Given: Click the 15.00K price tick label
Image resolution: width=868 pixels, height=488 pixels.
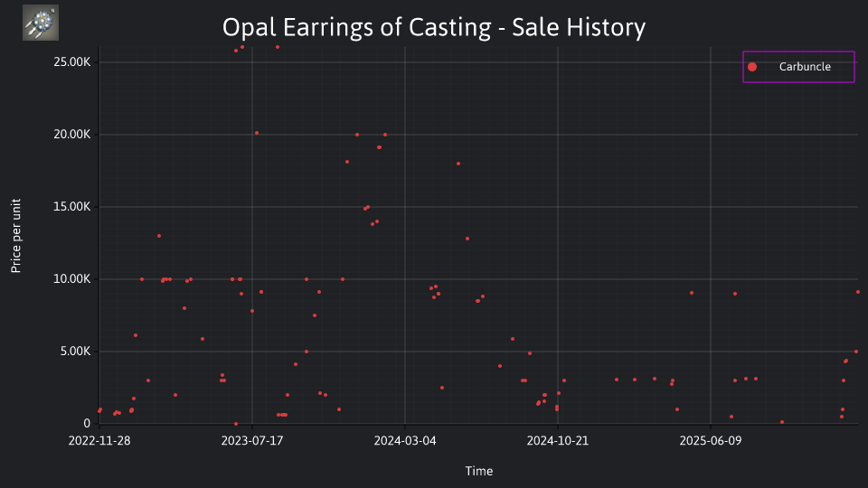Looking at the screenshot, I should click(72, 207).
